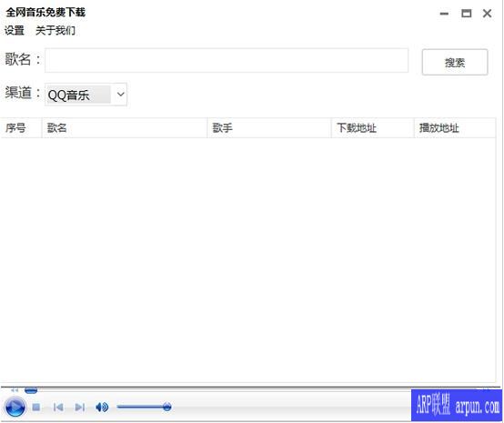
Task: Focus the 歌名 song name input field
Action: pyautogui.click(x=227, y=60)
